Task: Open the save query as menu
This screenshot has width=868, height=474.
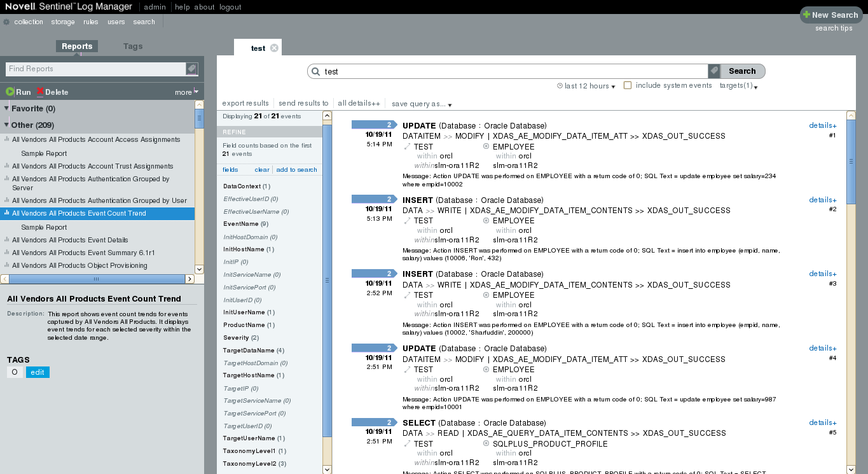Action: point(422,104)
